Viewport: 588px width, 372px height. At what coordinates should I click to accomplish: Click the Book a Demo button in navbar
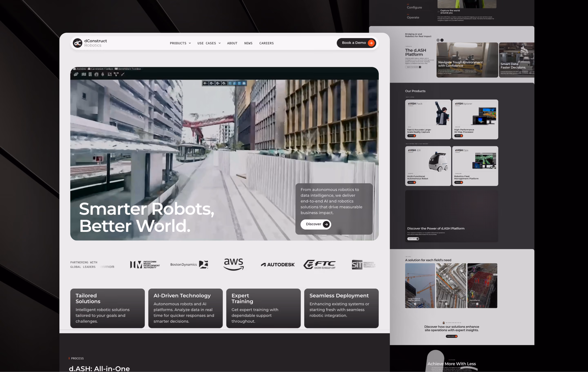coord(356,43)
